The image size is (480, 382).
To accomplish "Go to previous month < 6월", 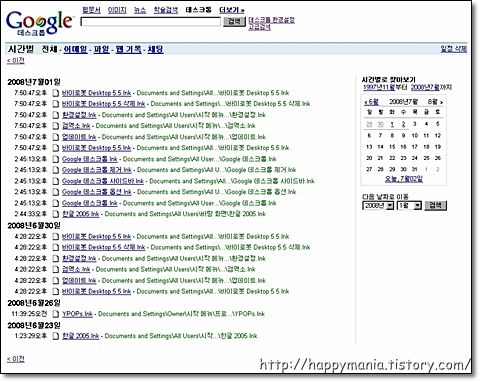I will (x=371, y=102).
